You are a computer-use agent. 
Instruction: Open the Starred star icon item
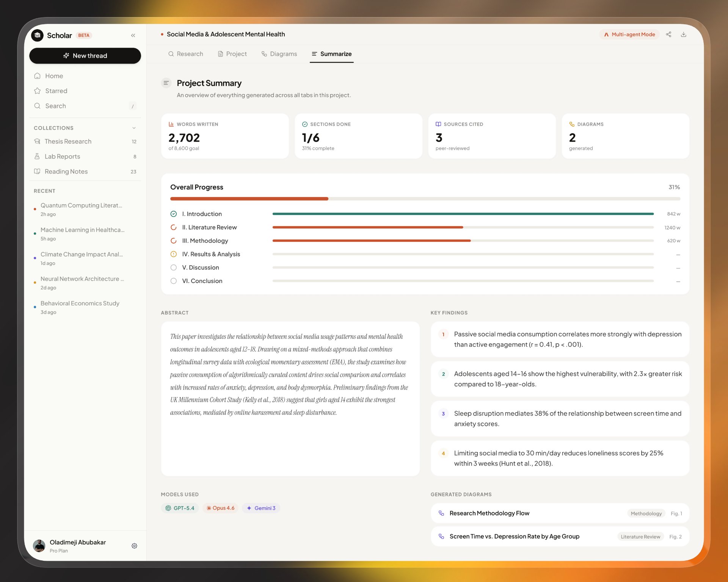click(x=37, y=91)
